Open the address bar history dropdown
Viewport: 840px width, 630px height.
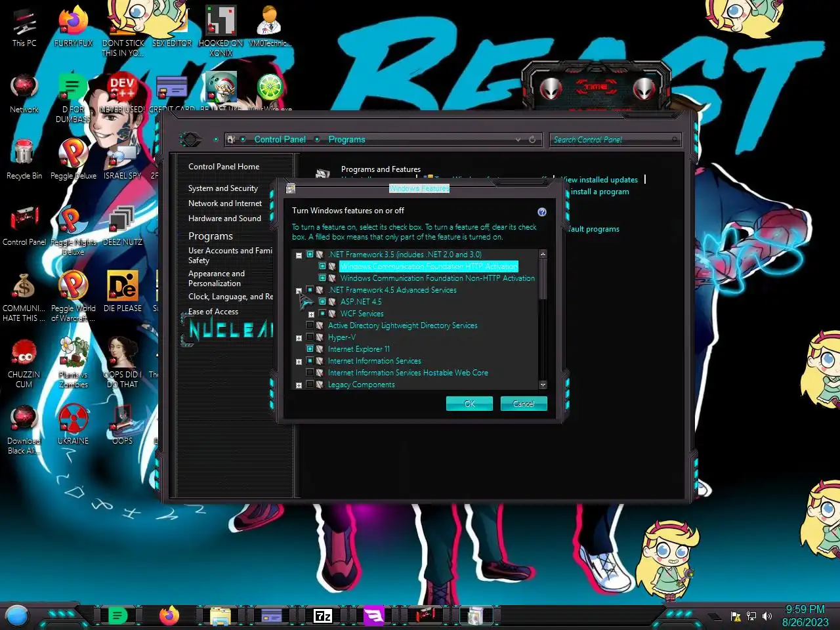(518, 140)
